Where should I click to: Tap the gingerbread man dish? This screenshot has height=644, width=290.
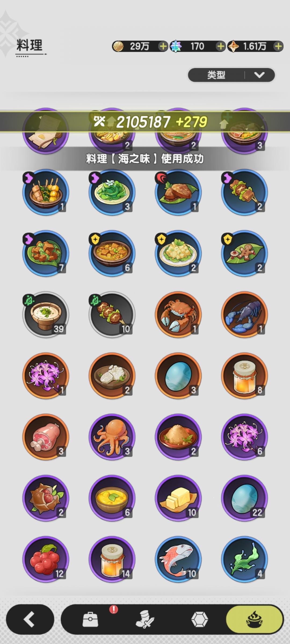coord(244,253)
